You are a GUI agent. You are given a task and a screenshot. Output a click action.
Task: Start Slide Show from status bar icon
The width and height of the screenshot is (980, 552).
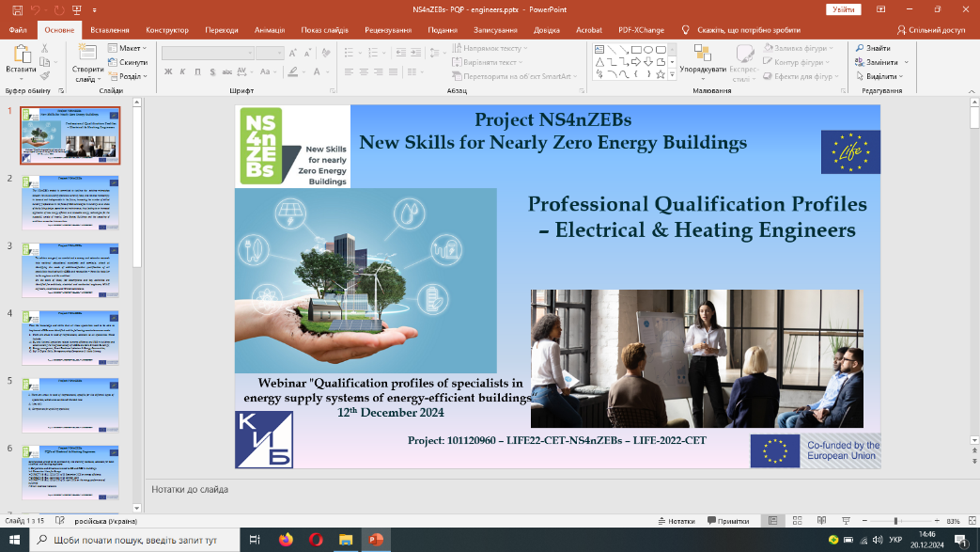846,521
